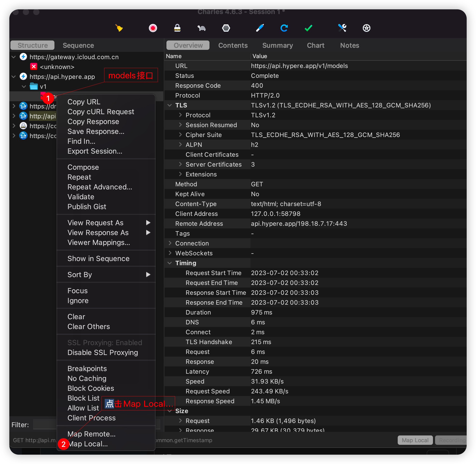The height and width of the screenshot is (464, 476).
Task: Expand the Size Request row
Action: pos(180,421)
